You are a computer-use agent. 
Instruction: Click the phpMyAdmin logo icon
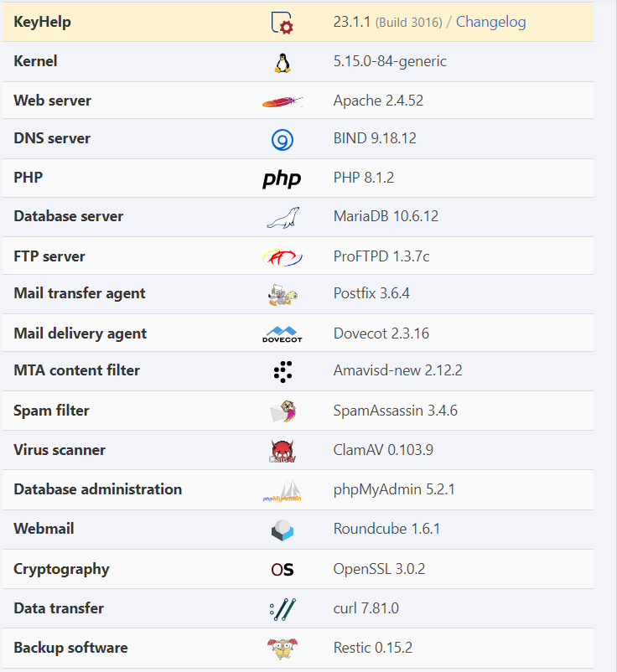[x=282, y=491]
